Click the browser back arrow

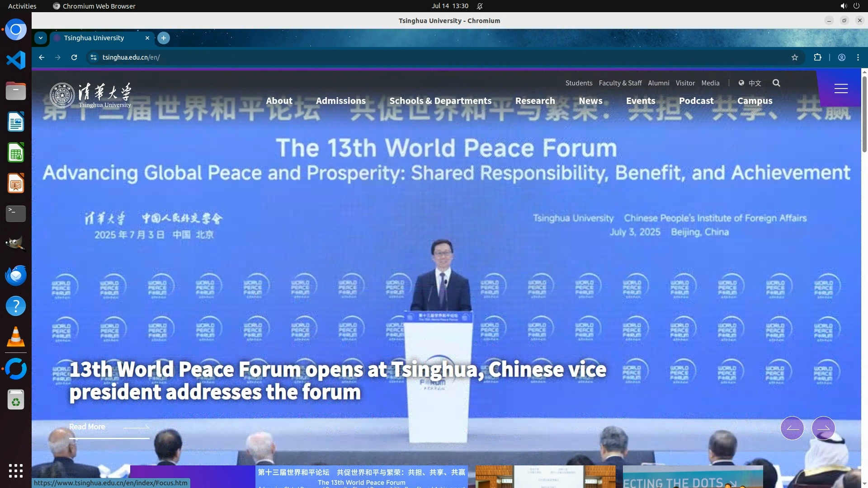tap(42, 57)
